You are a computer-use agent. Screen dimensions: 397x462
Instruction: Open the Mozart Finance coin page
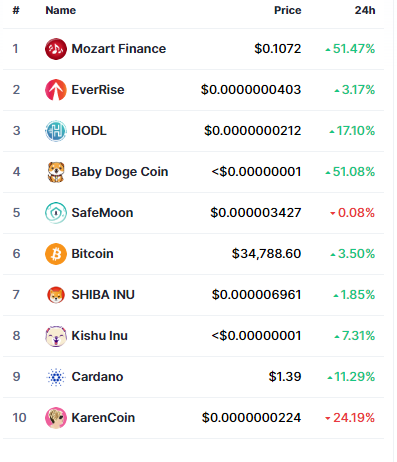click(x=119, y=49)
